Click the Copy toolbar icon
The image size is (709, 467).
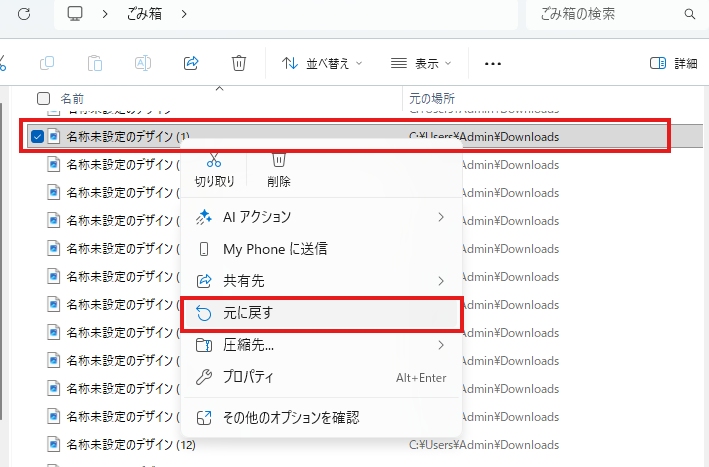[x=47, y=63]
